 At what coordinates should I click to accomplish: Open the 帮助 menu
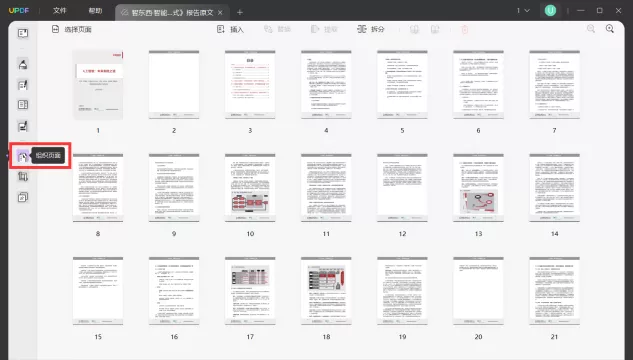click(95, 10)
